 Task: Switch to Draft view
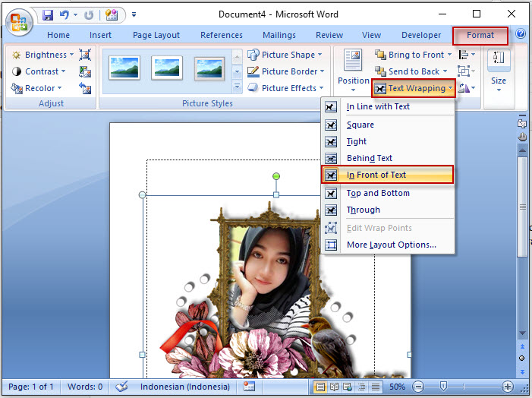[x=375, y=387]
